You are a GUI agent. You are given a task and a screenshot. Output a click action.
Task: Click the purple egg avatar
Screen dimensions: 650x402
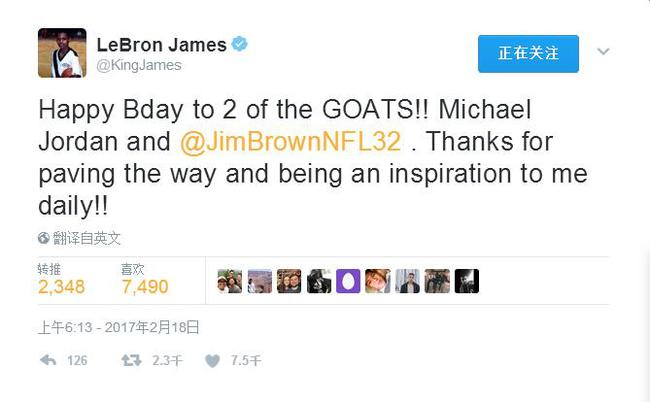(x=348, y=281)
